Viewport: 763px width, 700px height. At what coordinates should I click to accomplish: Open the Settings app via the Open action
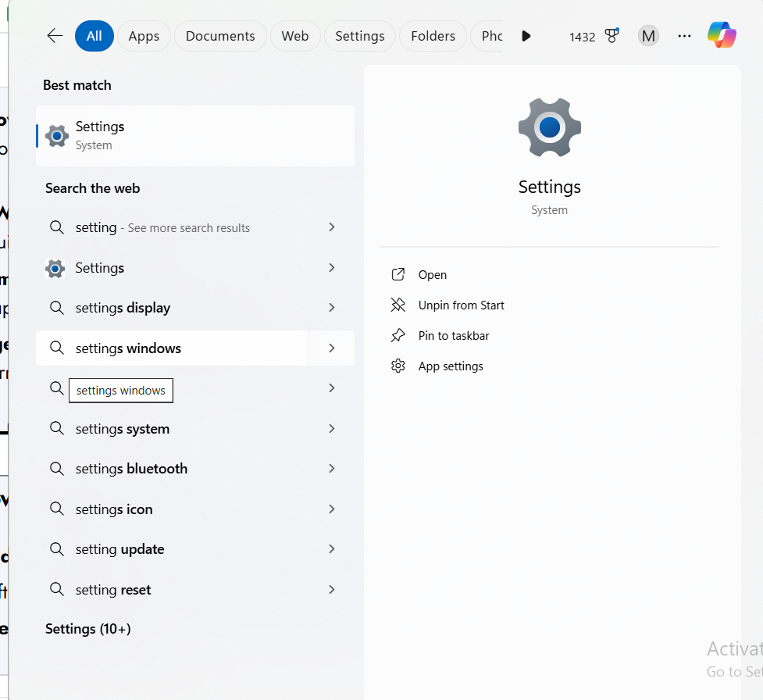pyautogui.click(x=432, y=274)
